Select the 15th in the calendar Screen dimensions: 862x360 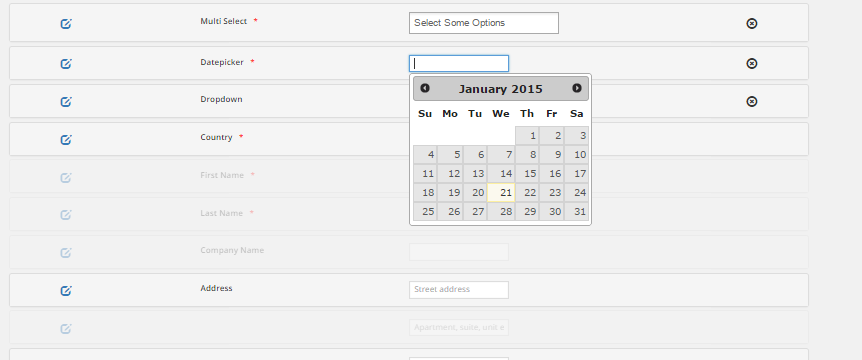[527, 174]
